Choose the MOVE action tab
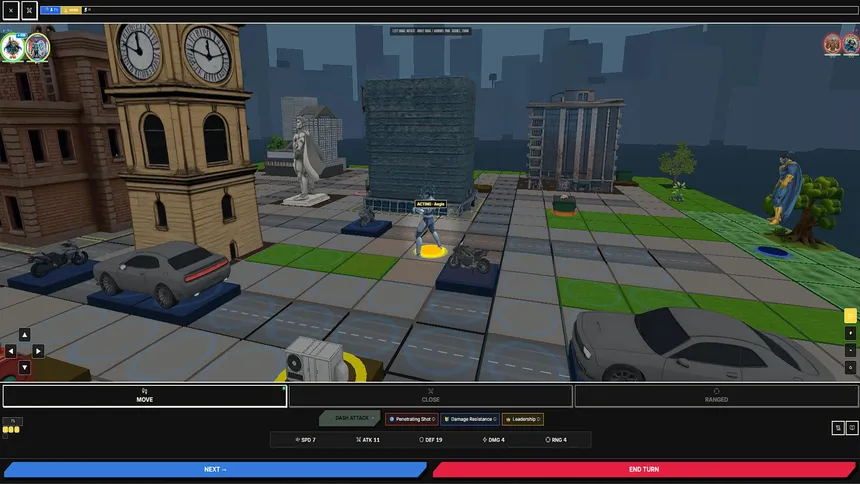 [145, 396]
